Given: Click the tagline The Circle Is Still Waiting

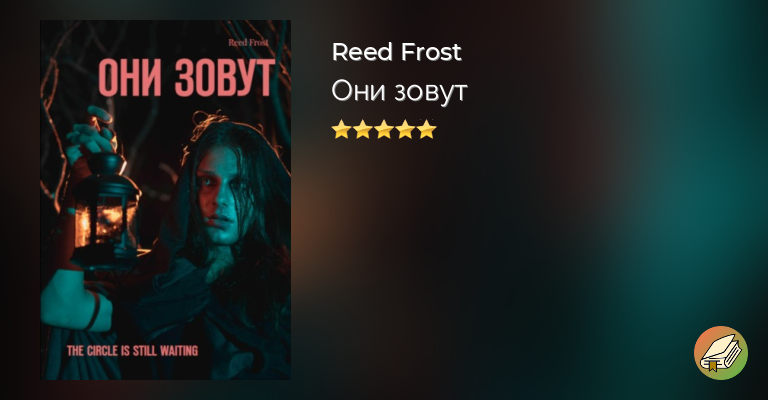Looking at the screenshot, I should pos(132,351).
